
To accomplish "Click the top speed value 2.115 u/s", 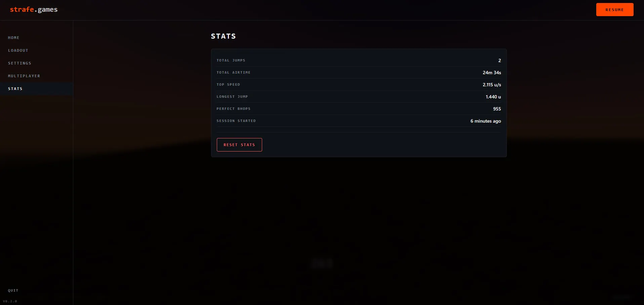I will click(x=492, y=85).
